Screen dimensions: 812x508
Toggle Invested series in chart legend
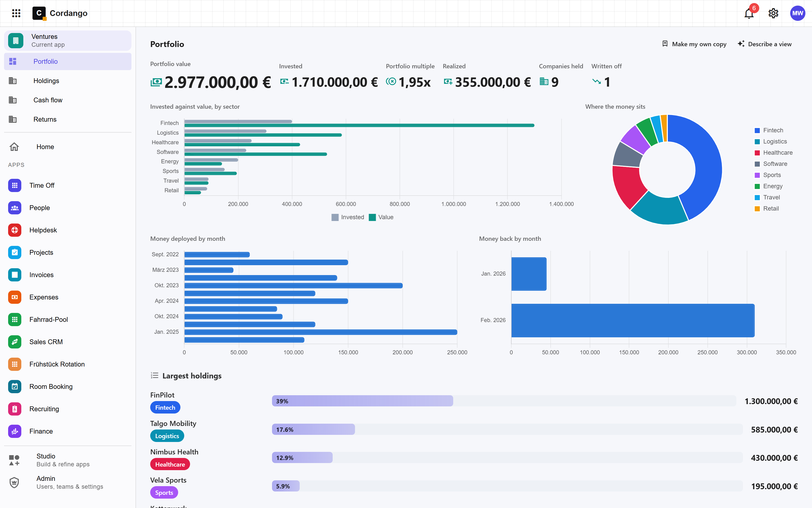click(x=348, y=217)
